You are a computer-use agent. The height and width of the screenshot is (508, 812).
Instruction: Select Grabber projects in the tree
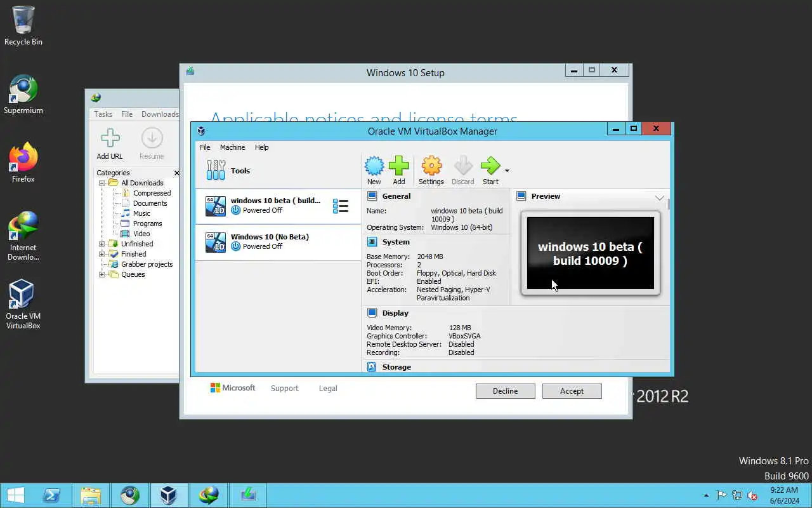pos(147,264)
